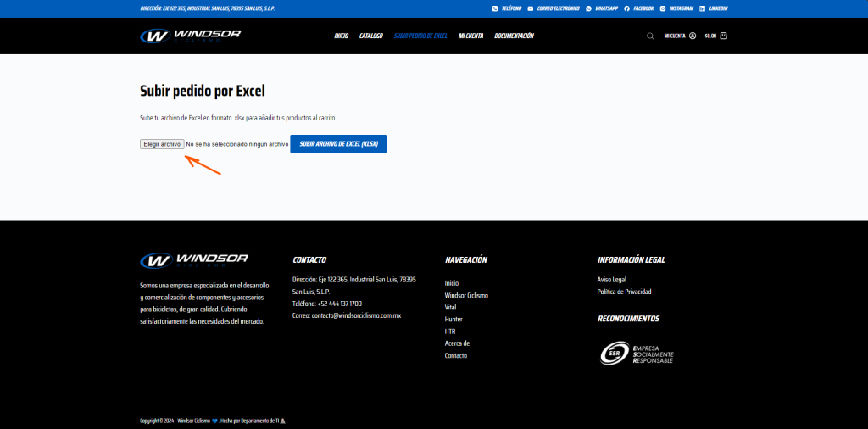Click the Empresa Socialmente Responsable badge

(x=637, y=353)
